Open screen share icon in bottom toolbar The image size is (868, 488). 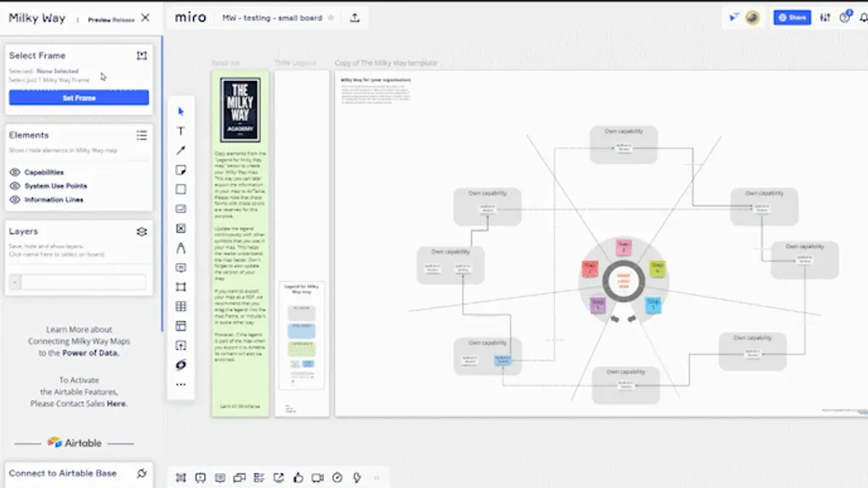pos(278,477)
